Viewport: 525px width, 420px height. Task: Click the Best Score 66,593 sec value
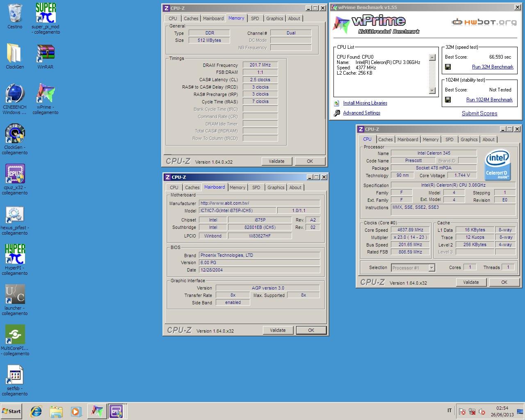(500, 57)
